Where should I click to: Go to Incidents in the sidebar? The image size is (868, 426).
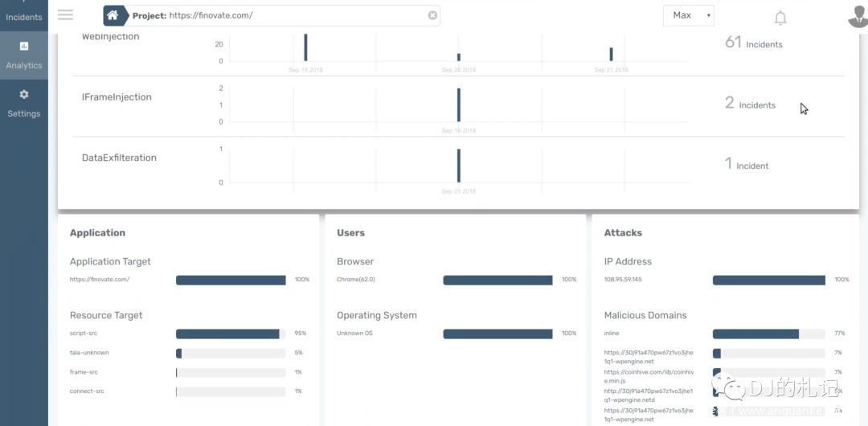(24, 16)
